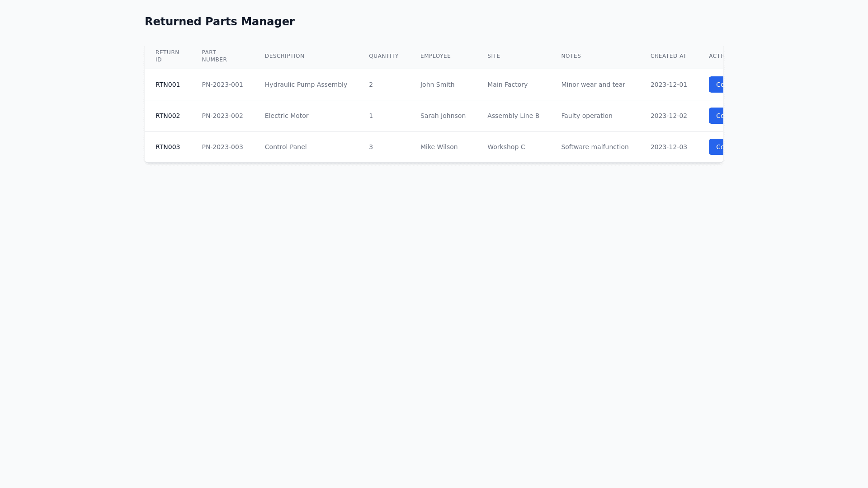Click part number PN-2023-002
The height and width of the screenshot is (488, 868).
[x=222, y=116]
